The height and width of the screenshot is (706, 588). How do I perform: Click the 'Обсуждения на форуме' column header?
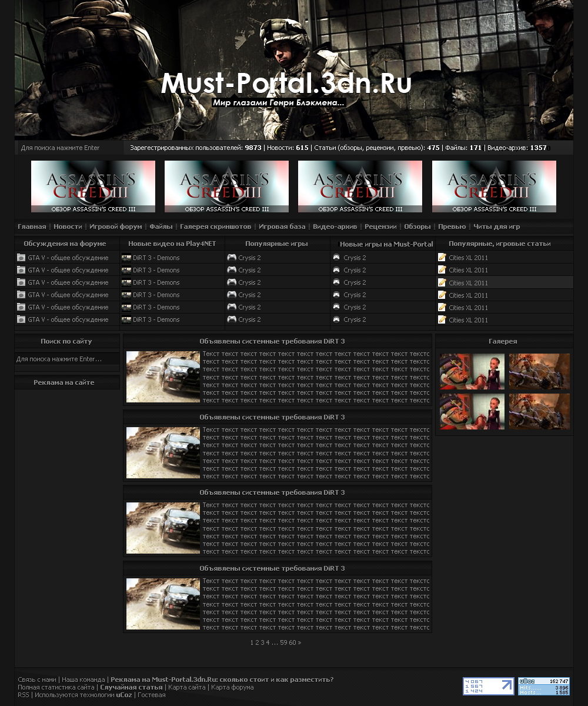[65, 244]
